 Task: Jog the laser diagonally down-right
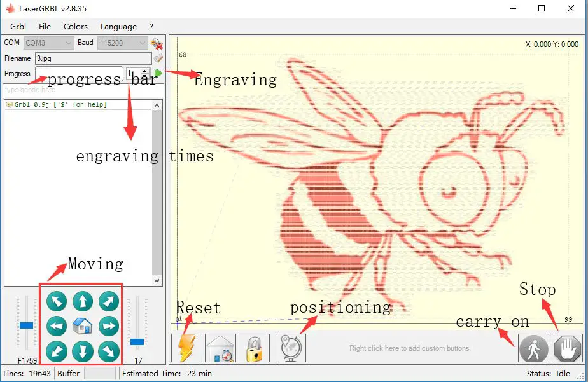[109, 351]
